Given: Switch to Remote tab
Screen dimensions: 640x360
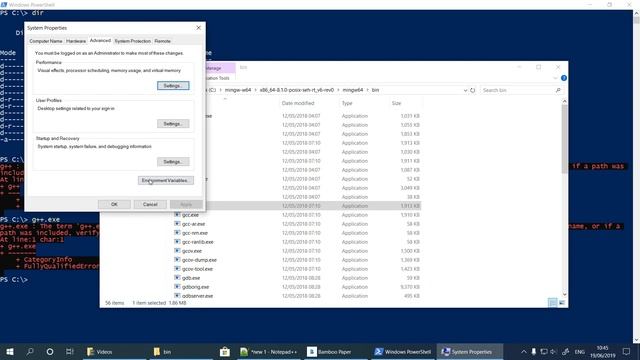Looking at the screenshot, I should [x=162, y=41].
